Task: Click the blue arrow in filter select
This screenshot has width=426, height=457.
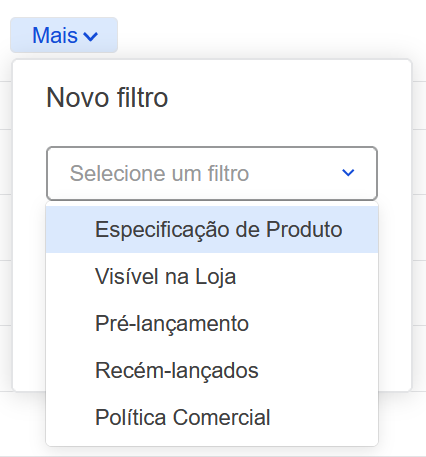Action: [348, 173]
